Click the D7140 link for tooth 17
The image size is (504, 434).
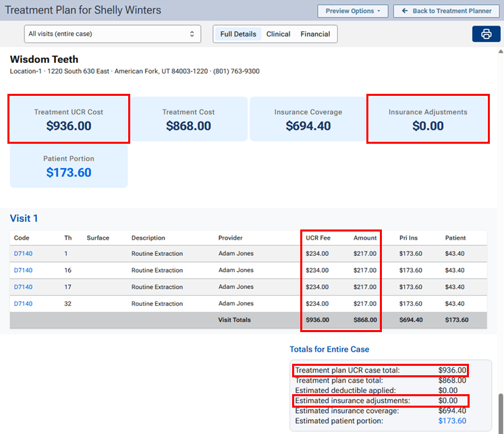pyautogui.click(x=23, y=287)
